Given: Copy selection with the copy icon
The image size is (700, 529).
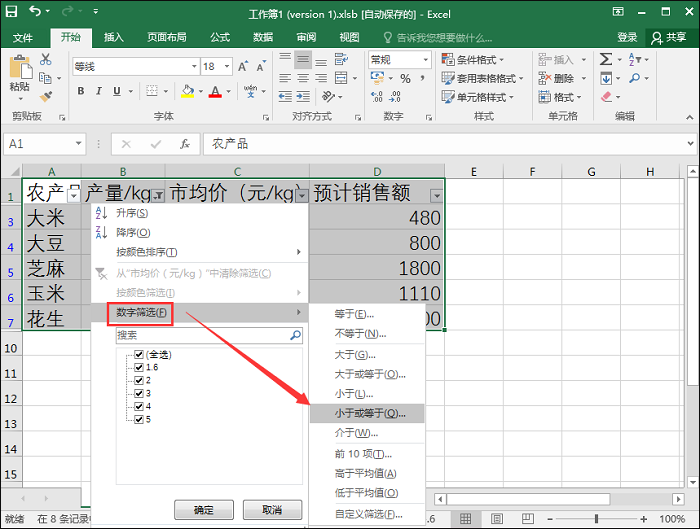Looking at the screenshot, I should point(45,78).
